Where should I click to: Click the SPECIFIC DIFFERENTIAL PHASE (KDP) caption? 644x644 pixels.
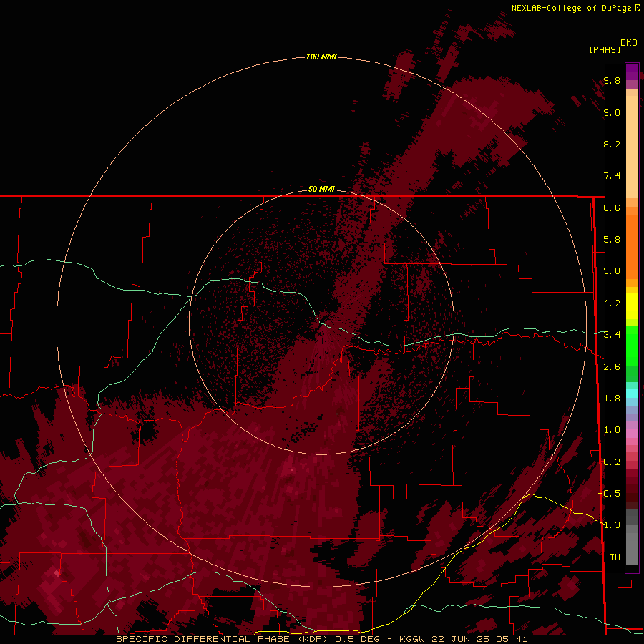coord(222,639)
